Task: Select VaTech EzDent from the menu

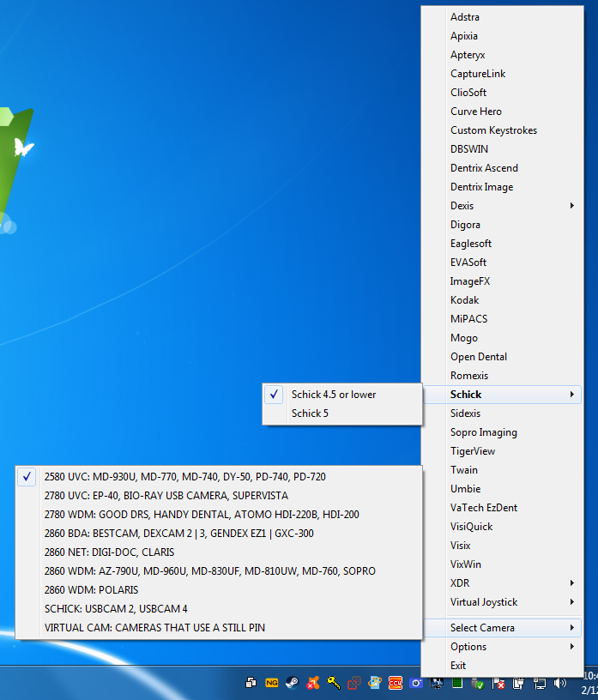Action: [x=503, y=508]
